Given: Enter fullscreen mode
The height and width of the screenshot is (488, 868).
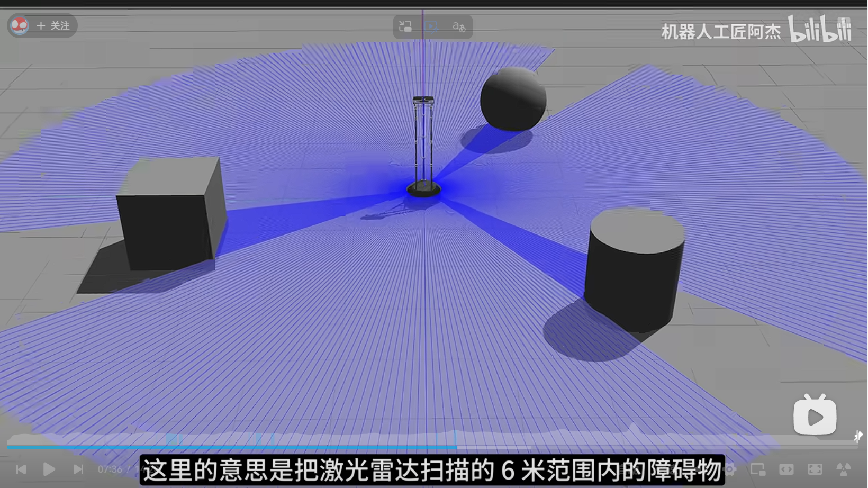Looking at the screenshot, I should click(x=815, y=469).
